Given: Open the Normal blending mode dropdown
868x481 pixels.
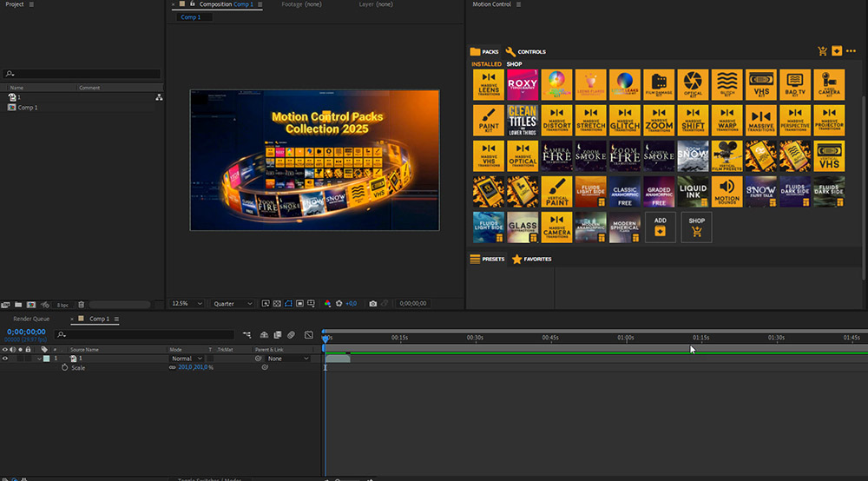Looking at the screenshot, I should (187, 359).
